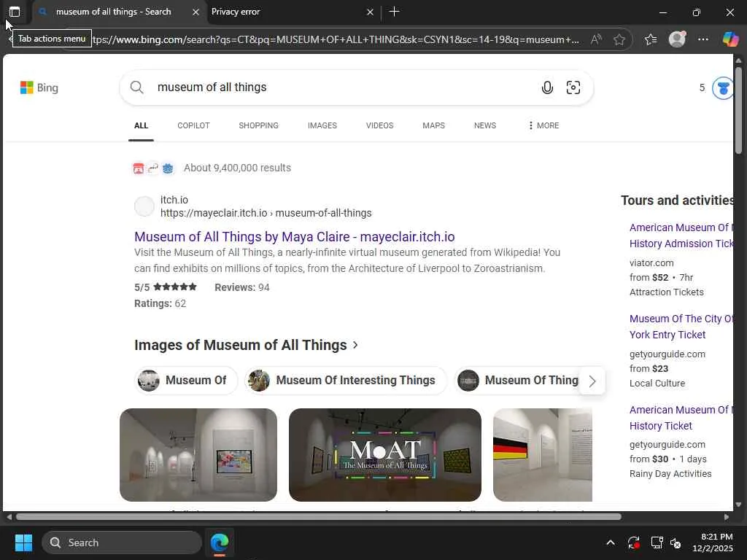Open the browser profile avatar
747x560 pixels.
[x=677, y=39]
